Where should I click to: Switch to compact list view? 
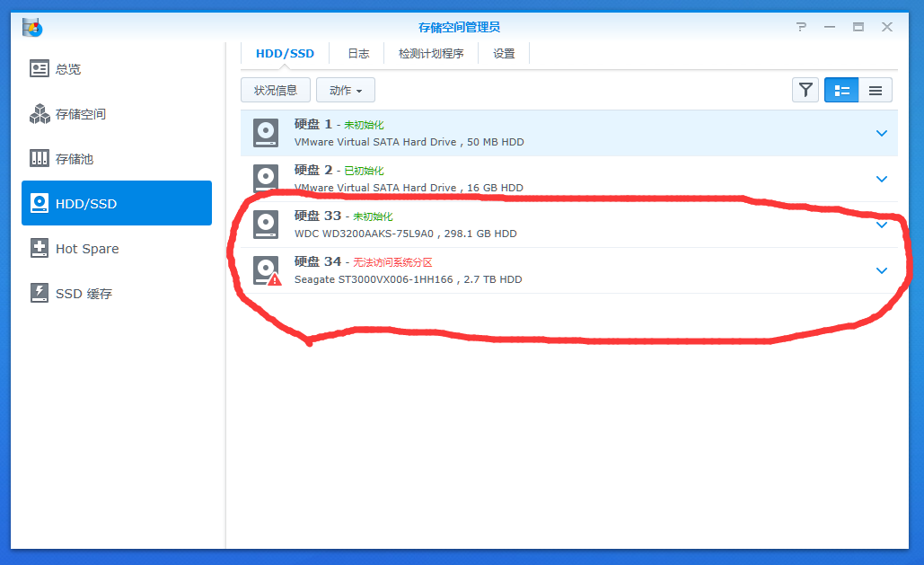point(876,90)
